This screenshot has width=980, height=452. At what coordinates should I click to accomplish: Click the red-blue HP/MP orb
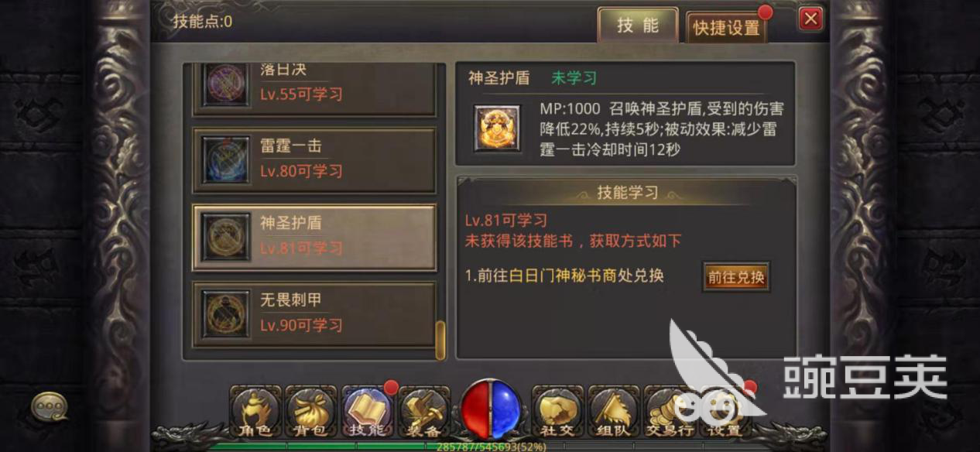tap(490, 408)
